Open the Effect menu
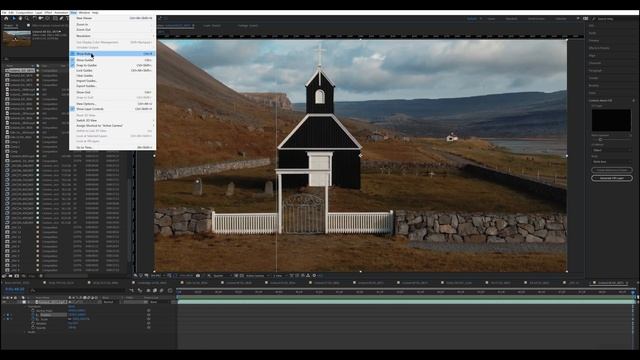This screenshot has height=360, width=640. 48,13
